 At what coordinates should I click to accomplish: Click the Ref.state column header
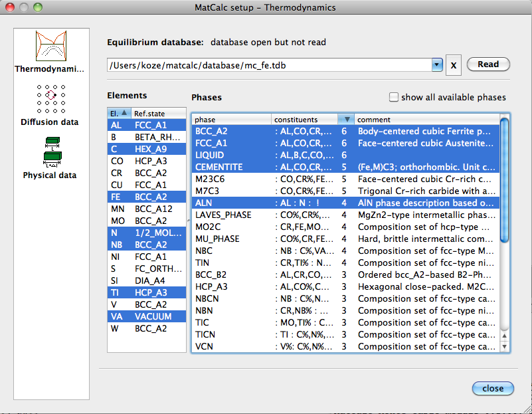coord(159,113)
